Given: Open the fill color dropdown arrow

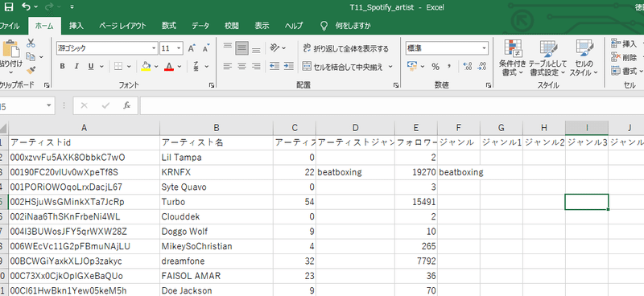Looking at the screenshot, I should tap(156, 67).
